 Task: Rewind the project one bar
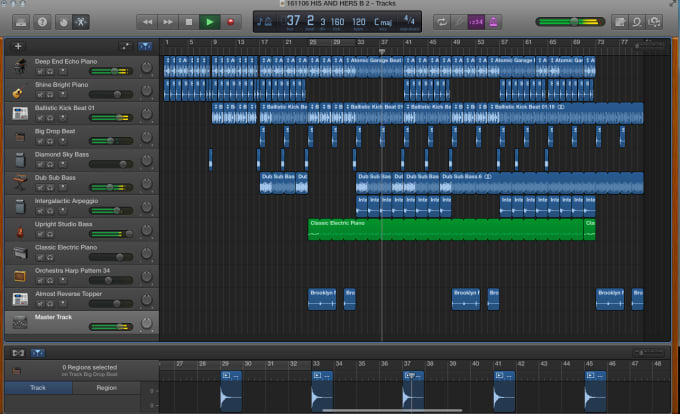click(147, 22)
